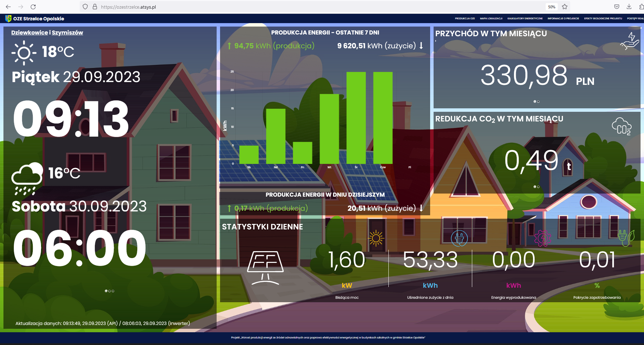644x345 pixels.
Task: Follow the Szymiszów location link
Action: (67, 32)
